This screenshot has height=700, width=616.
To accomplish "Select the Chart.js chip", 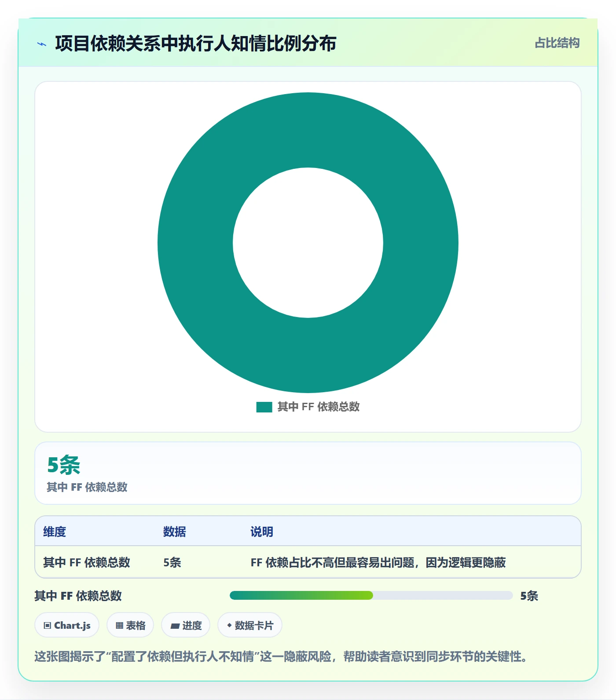I will 67,625.
